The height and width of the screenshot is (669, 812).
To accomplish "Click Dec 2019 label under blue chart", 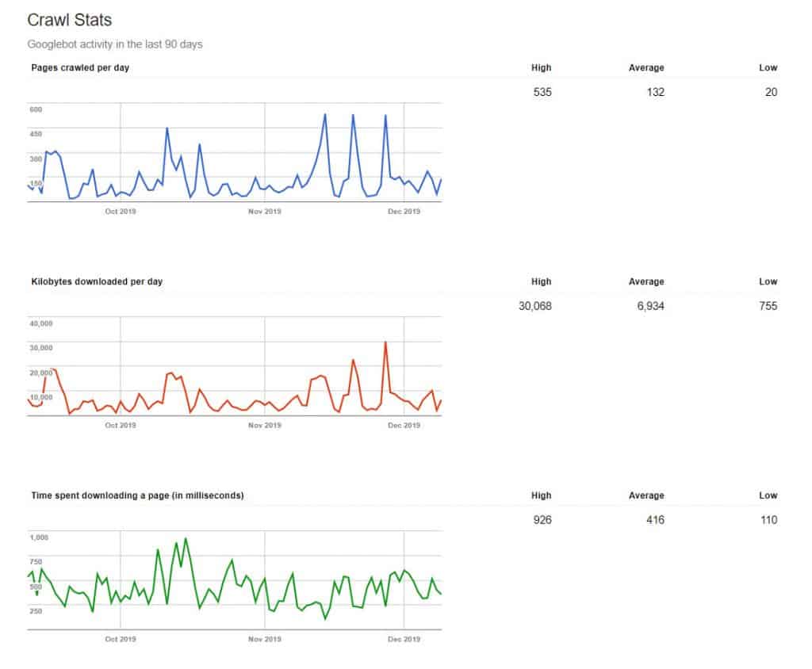I will tap(404, 212).
